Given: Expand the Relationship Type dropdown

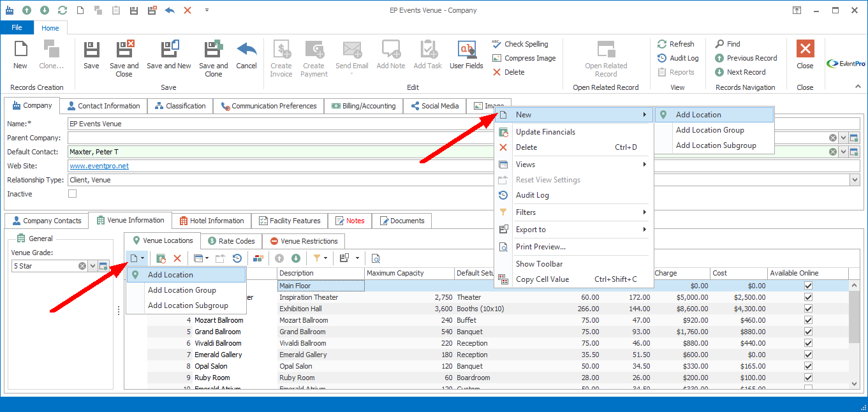Looking at the screenshot, I should pos(854,180).
